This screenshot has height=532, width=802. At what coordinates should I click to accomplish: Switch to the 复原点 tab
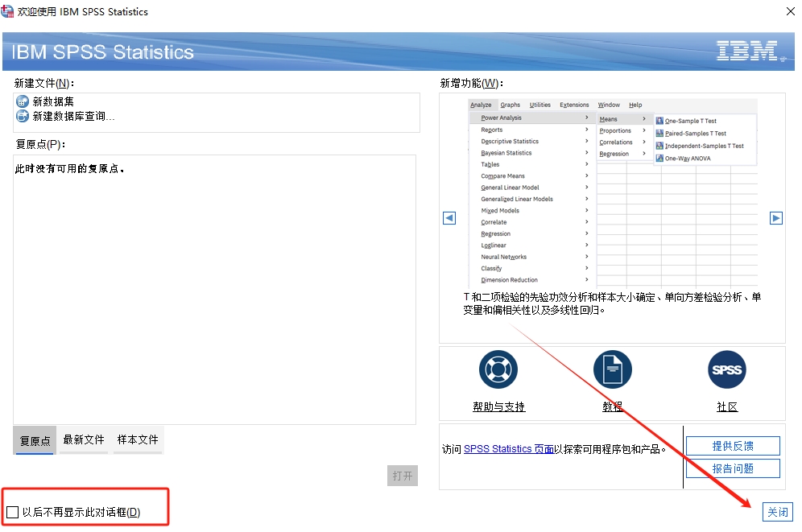coord(35,440)
